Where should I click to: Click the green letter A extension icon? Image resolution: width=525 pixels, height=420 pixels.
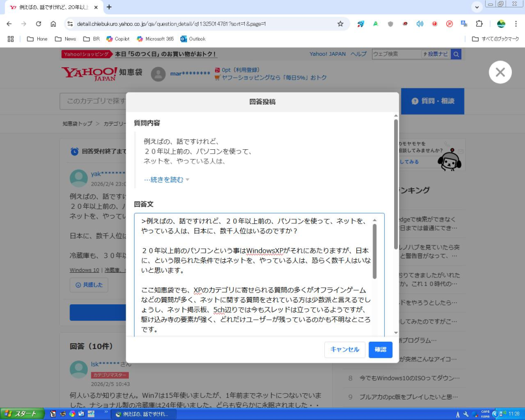pos(376,24)
